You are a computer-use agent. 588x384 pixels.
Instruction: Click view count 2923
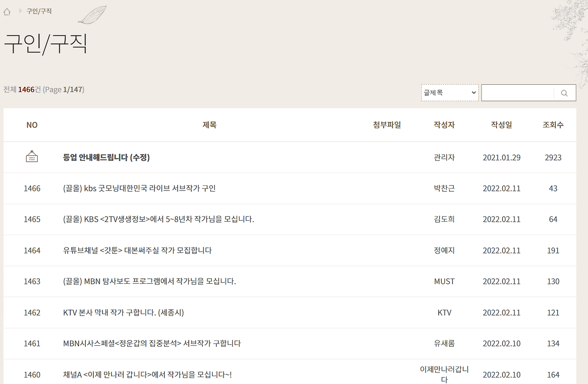pyautogui.click(x=553, y=157)
